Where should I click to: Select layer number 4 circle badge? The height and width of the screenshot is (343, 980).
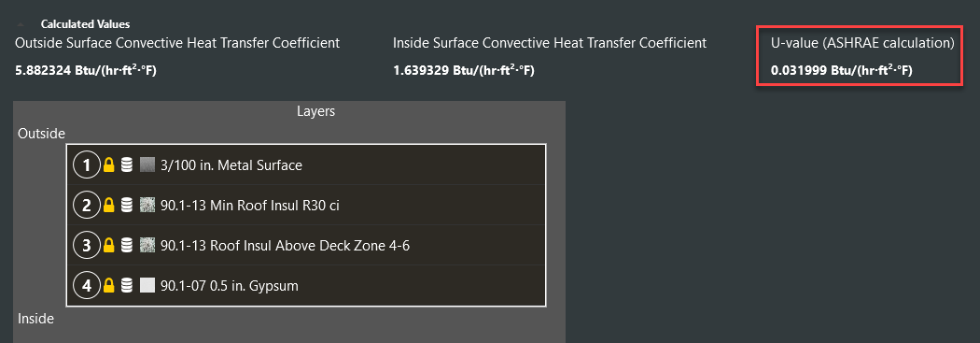(x=87, y=285)
